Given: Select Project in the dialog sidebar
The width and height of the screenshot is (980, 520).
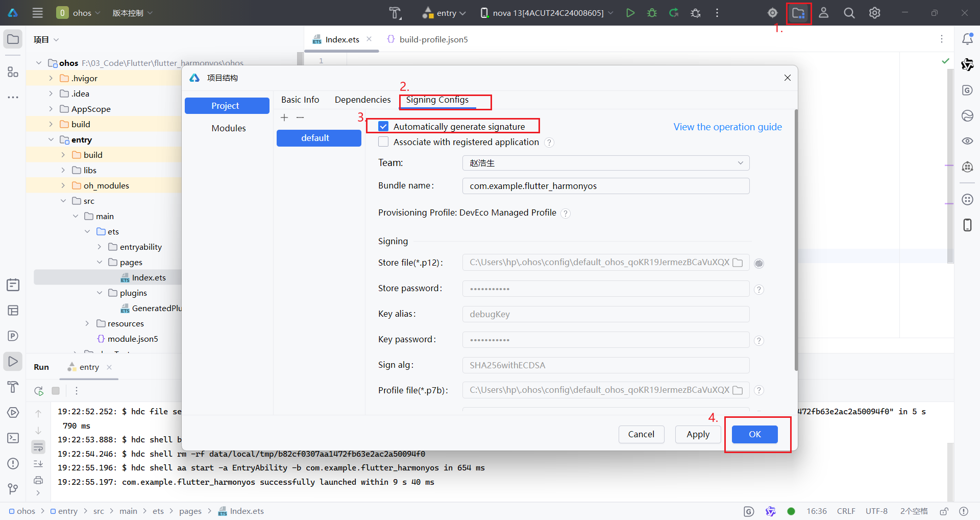Looking at the screenshot, I should pyautogui.click(x=227, y=106).
